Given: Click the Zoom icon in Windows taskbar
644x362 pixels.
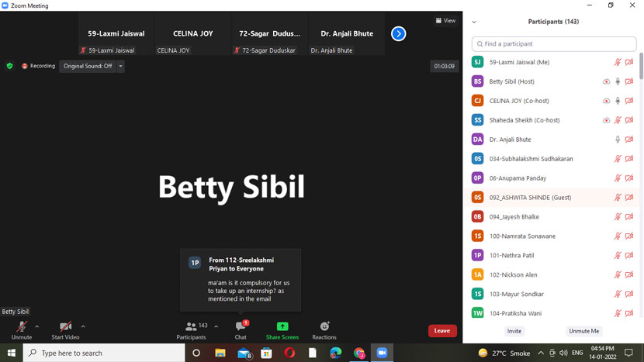Looking at the screenshot, I should [x=382, y=353].
